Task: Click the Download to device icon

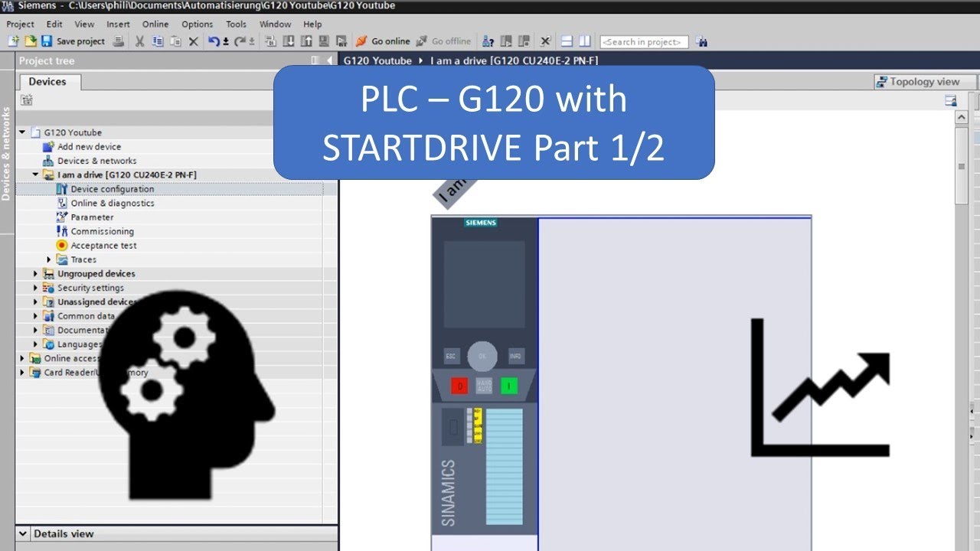Action: [x=288, y=41]
